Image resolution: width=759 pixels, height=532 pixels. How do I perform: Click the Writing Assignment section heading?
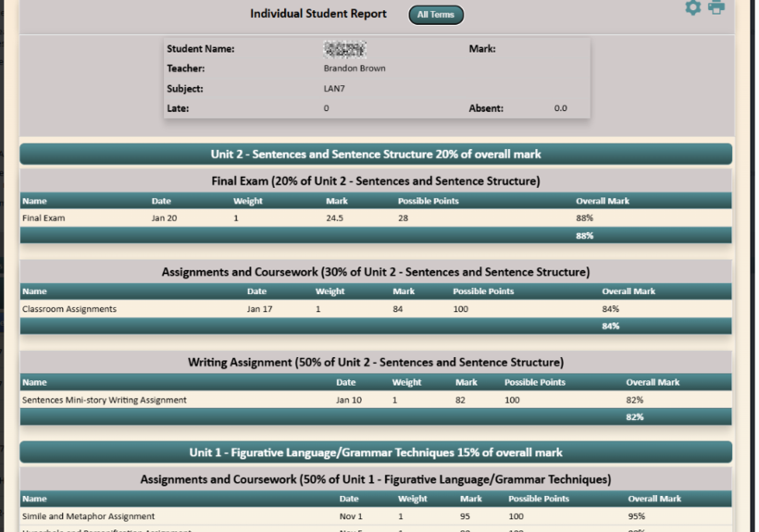tap(376, 363)
